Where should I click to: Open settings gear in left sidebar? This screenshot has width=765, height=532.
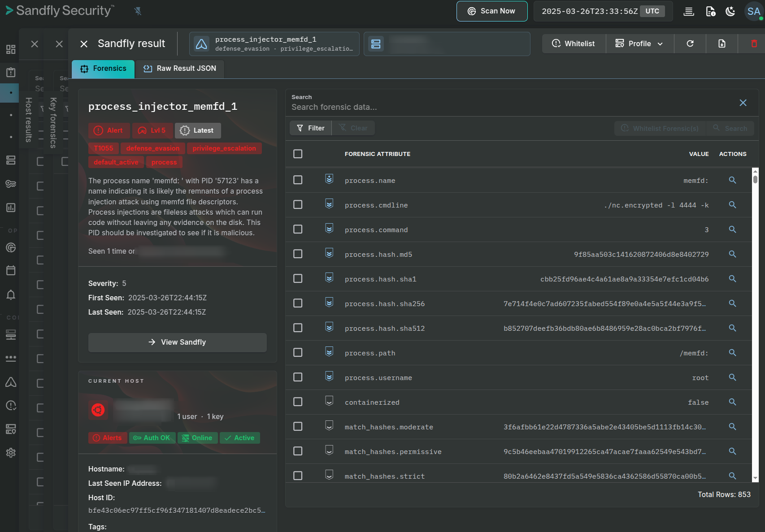(x=11, y=453)
